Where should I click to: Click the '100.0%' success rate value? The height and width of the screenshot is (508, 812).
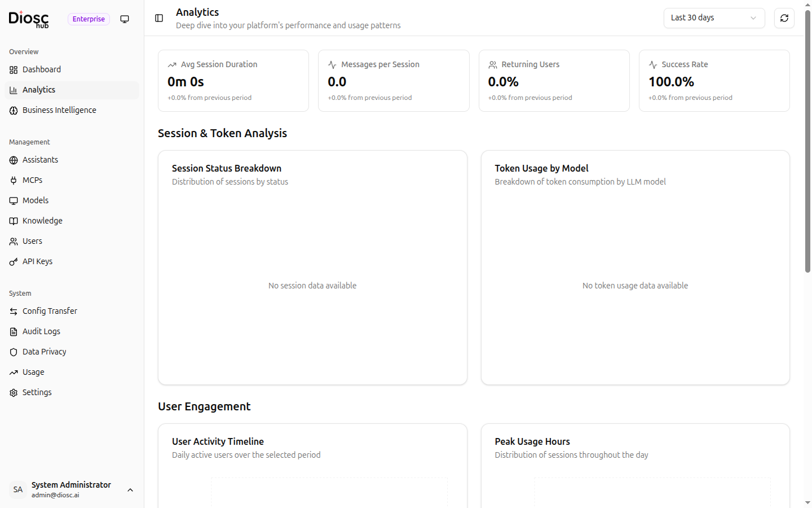[671, 82]
